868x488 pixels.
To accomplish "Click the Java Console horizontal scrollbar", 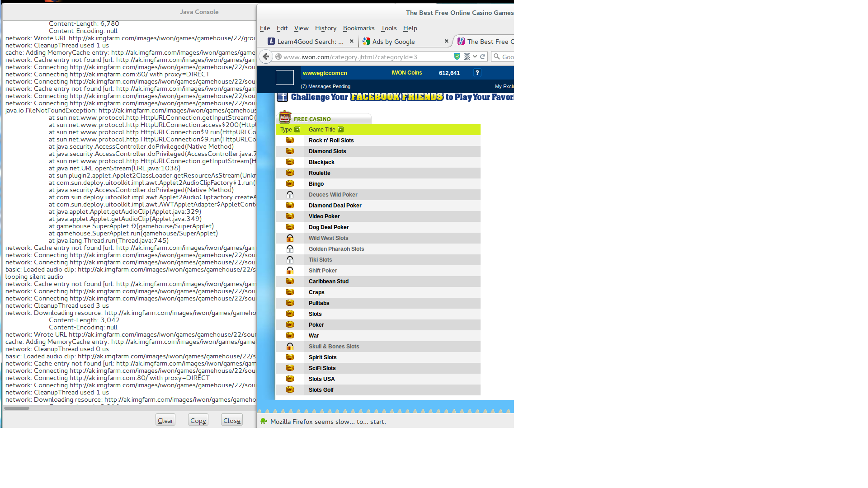I will pos(17,408).
